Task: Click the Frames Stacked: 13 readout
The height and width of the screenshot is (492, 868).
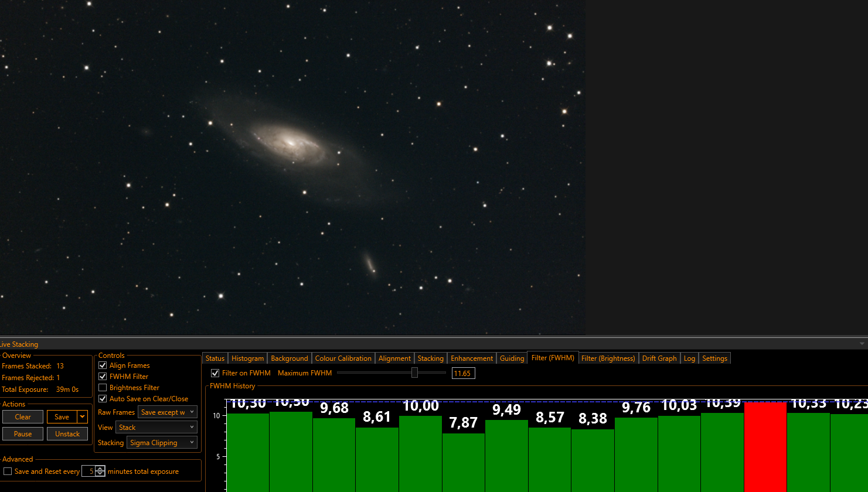Action: tap(33, 366)
